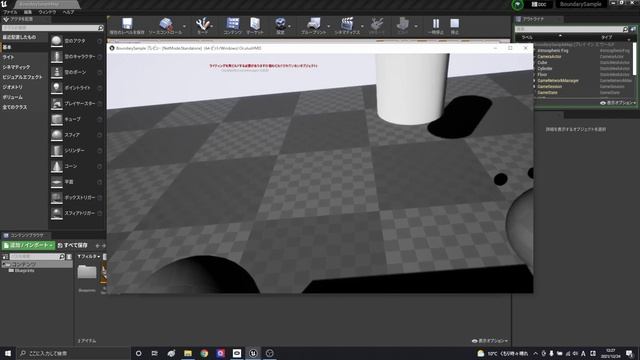Click the Windows Start button

(8, 353)
